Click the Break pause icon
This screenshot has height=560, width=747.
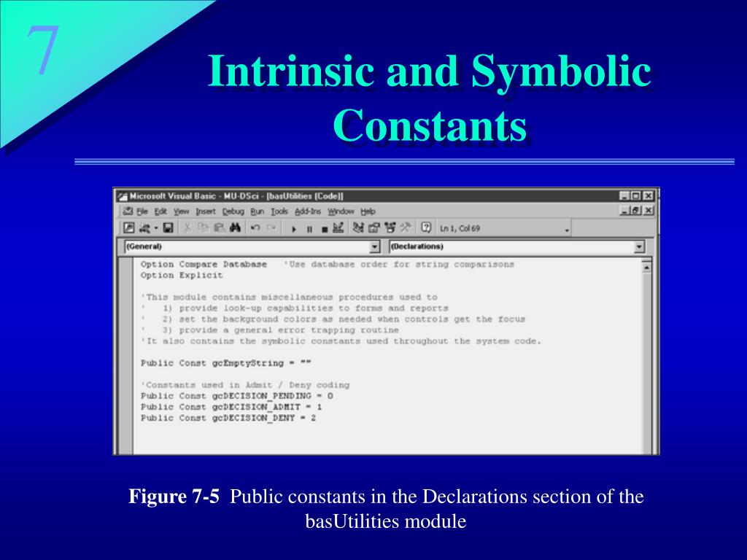coord(309,229)
